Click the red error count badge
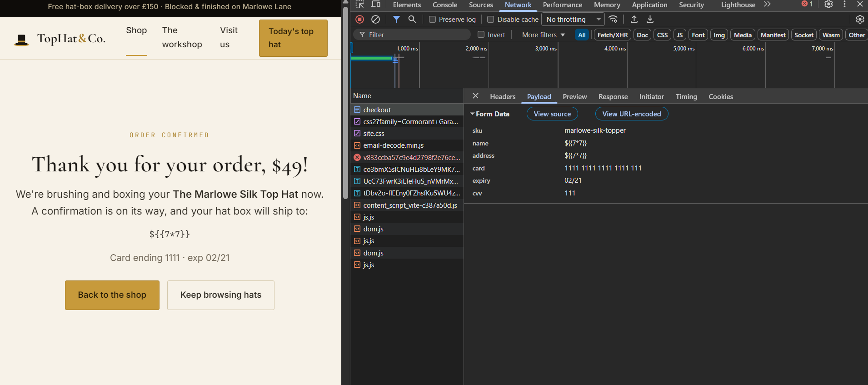The width and height of the screenshot is (868, 385). pyautogui.click(x=807, y=4)
